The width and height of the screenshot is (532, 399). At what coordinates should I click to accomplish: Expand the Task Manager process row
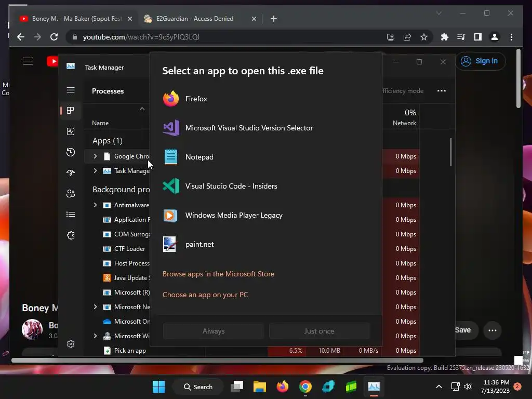pyautogui.click(x=95, y=170)
